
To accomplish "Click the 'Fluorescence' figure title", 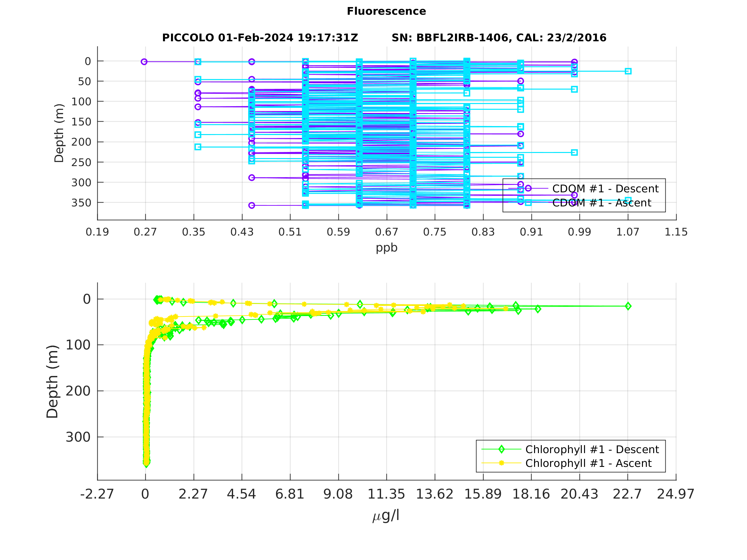I will (x=386, y=11).
